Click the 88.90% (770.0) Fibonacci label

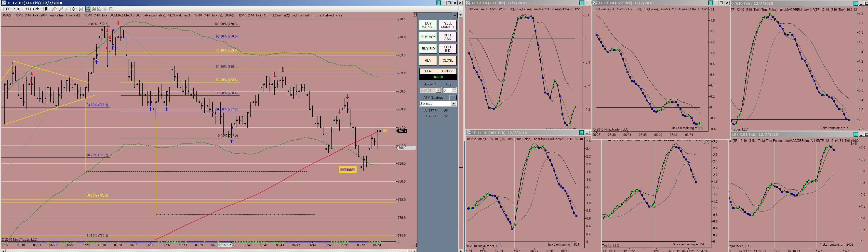pos(227,36)
